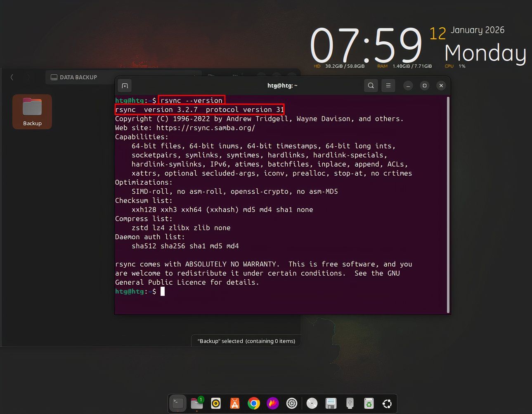Launch Google Chrome from the dock

point(253,403)
